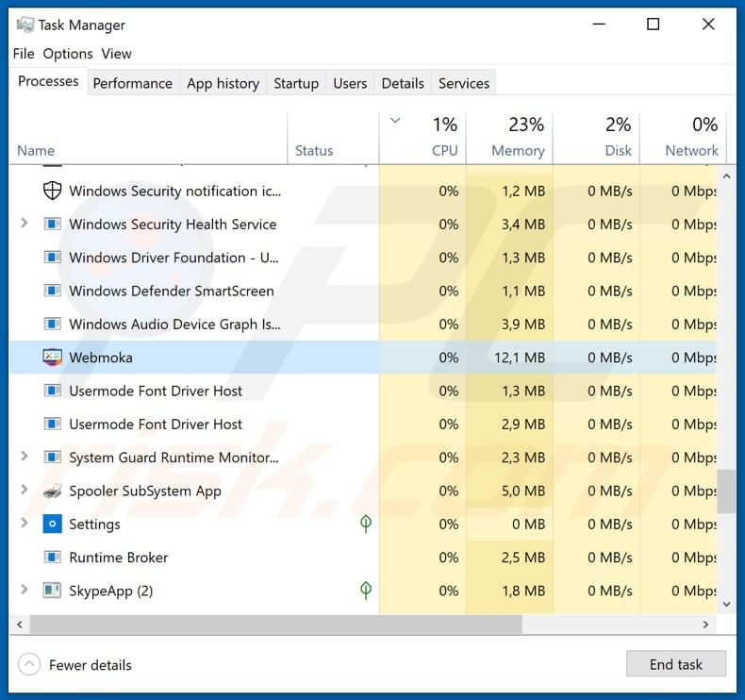This screenshot has height=700, width=745.
Task: Click the sort chevron above the CPU column
Action: tap(395, 121)
